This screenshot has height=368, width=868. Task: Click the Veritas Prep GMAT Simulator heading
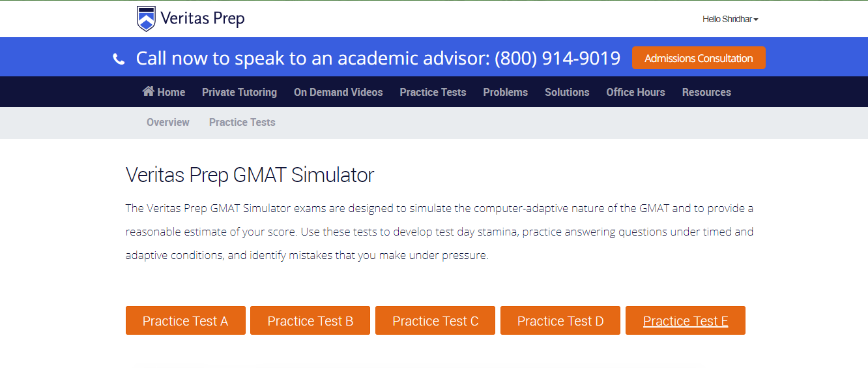click(250, 175)
